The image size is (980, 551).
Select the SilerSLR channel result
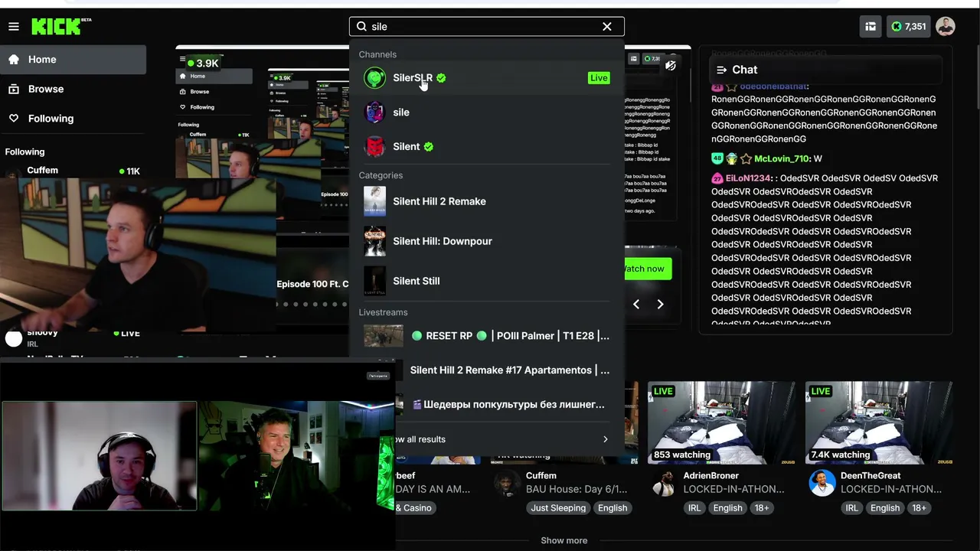pyautogui.click(x=487, y=78)
